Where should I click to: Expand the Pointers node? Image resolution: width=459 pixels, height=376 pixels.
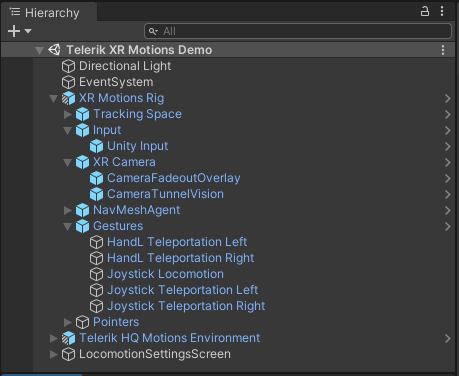coord(68,322)
